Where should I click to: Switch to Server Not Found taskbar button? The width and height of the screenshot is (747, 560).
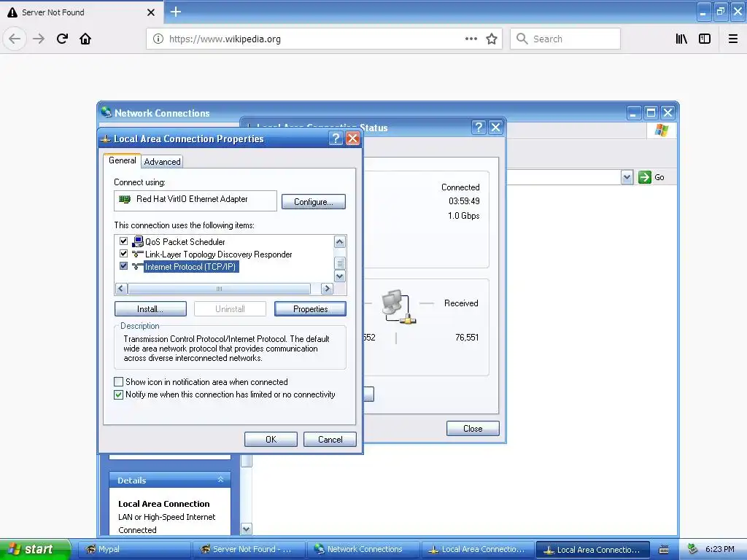[249, 549]
